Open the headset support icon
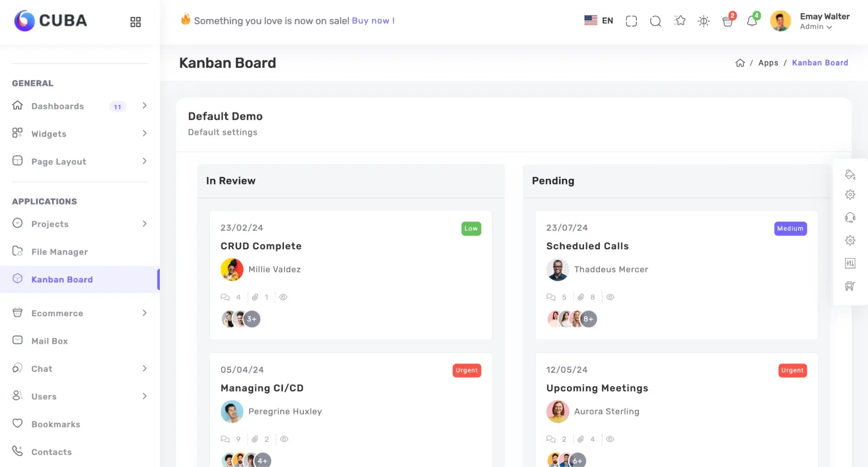Screen dimensions: 868x467 (850, 218)
